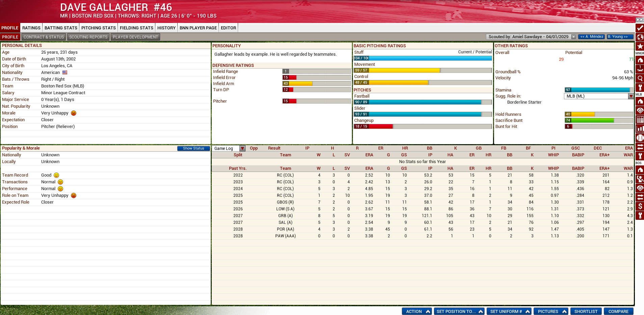
Task: Open the mail inbox icon with badge
Action: click(x=640, y=69)
